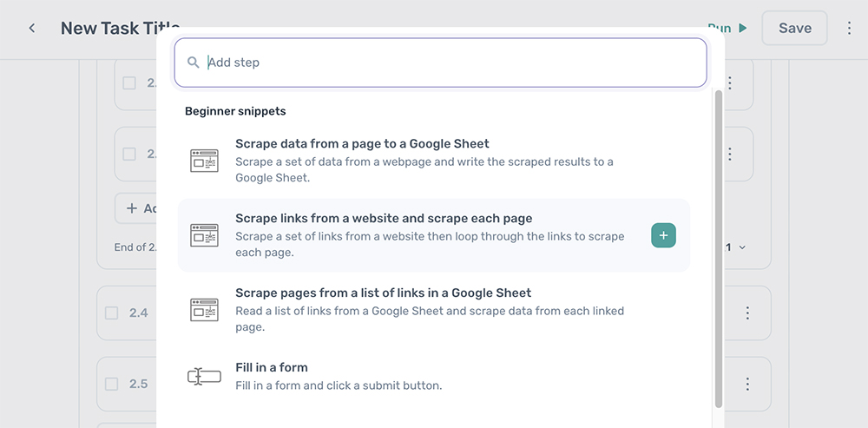Select the 'Fill in a form' snippet
Viewport: 868px width, 428px height.
pos(434,377)
